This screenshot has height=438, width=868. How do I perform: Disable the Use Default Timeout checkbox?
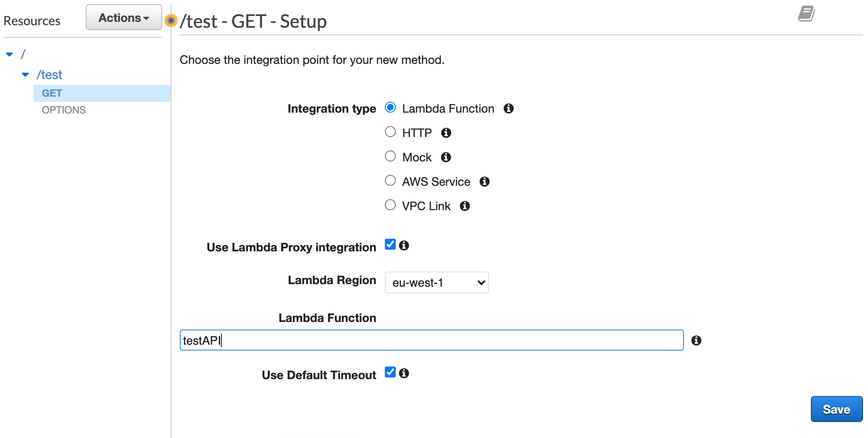pyautogui.click(x=390, y=372)
